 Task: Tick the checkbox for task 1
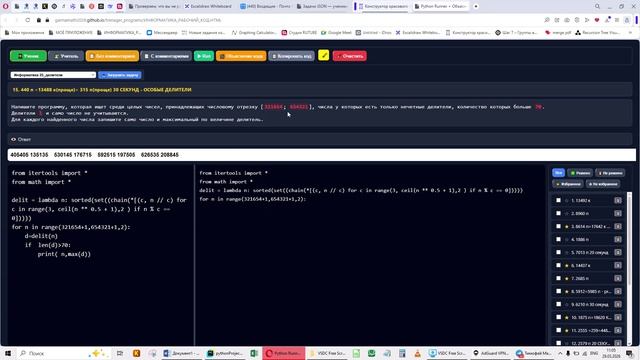tap(558, 200)
